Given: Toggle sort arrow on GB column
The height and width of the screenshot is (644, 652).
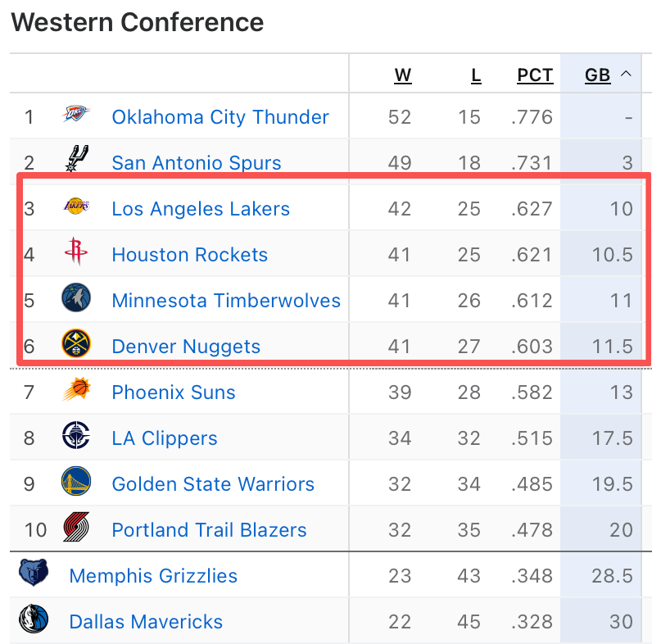Looking at the screenshot, I should click(x=626, y=75).
